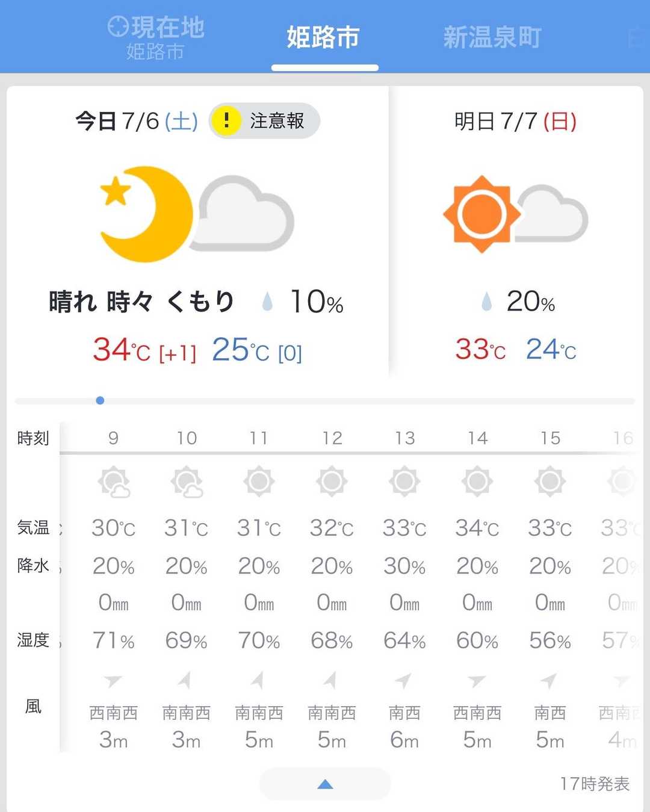The height and width of the screenshot is (812, 650).
Task: Open the 現在地 current location tab
Action: tap(156, 39)
